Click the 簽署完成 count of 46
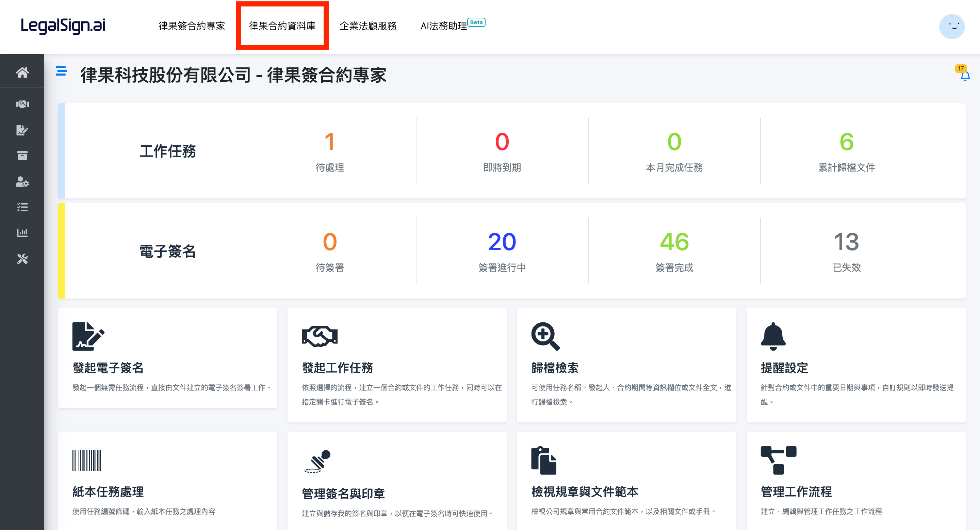The width and height of the screenshot is (980, 530). click(x=674, y=242)
